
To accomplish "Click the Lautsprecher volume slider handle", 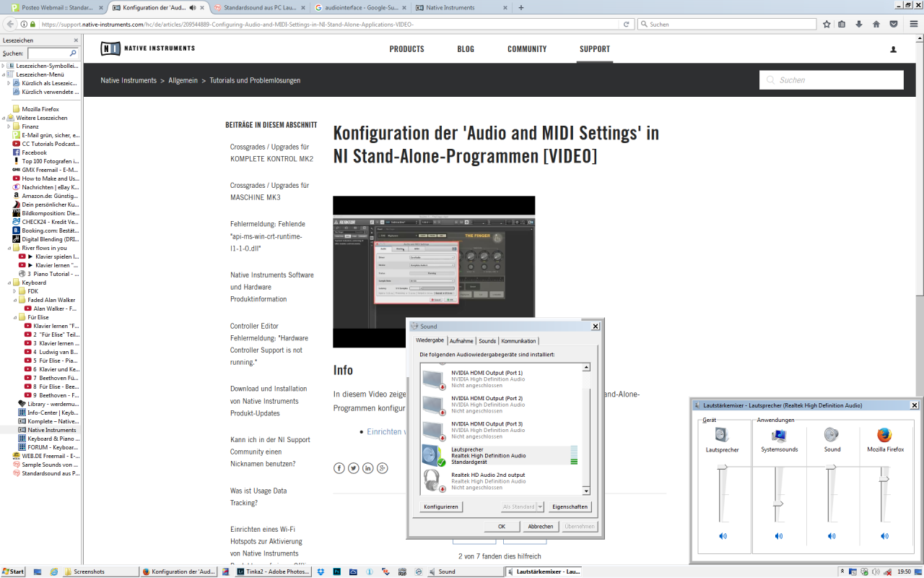I will (x=723, y=467).
